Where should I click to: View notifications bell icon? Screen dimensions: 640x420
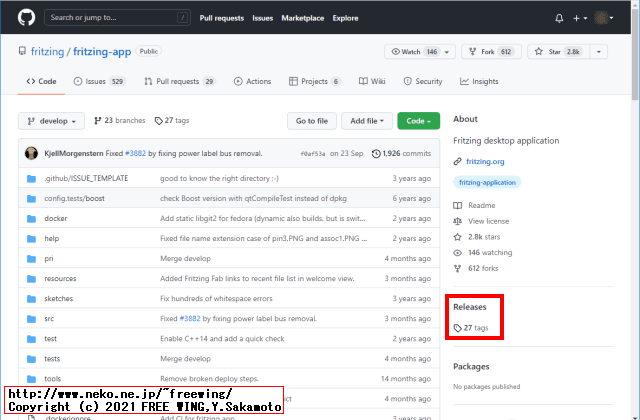(559, 18)
